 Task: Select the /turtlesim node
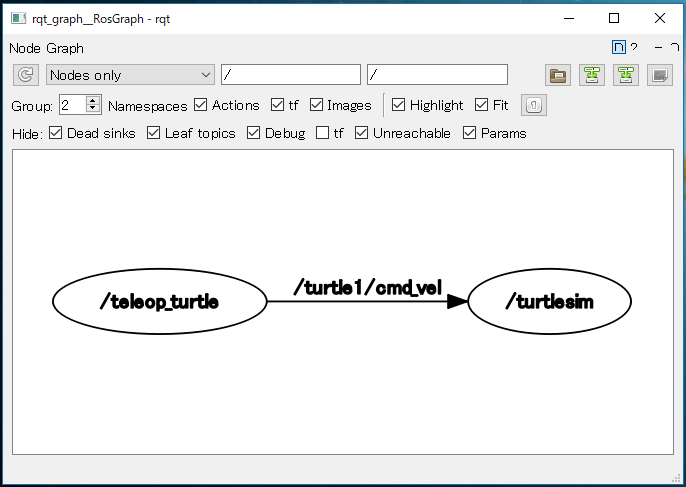click(550, 301)
